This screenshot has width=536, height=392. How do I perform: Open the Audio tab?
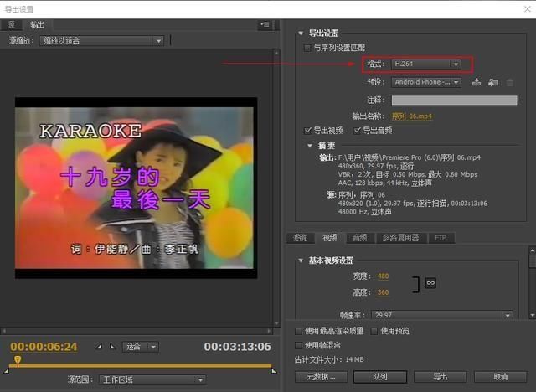pyautogui.click(x=360, y=238)
